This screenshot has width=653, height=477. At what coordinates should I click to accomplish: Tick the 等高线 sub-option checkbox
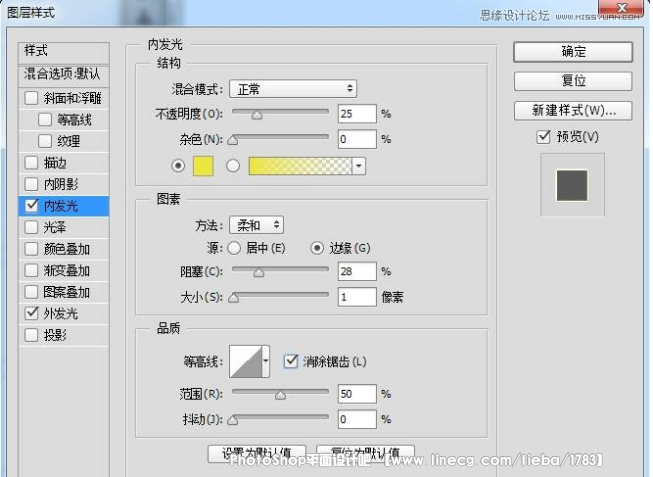(45, 120)
